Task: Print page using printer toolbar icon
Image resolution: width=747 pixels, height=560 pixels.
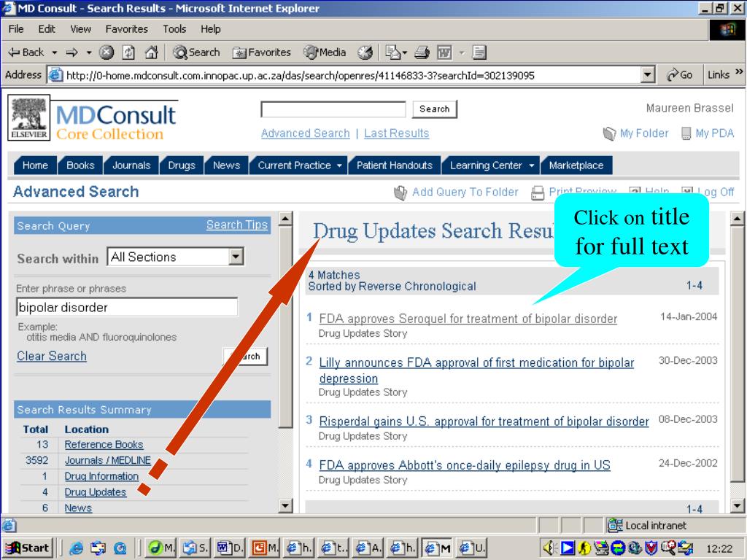Action: click(422, 52)
